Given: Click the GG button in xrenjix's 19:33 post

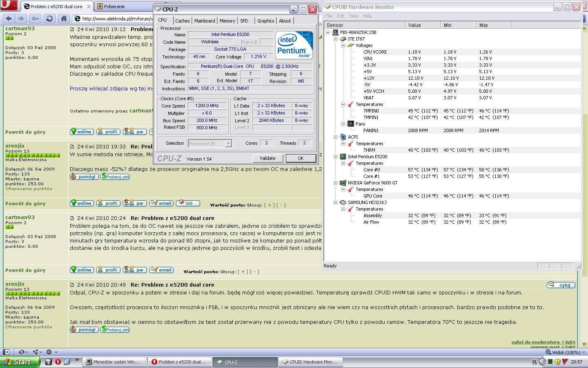Looking at the screenshot, I should click(188, 203).
